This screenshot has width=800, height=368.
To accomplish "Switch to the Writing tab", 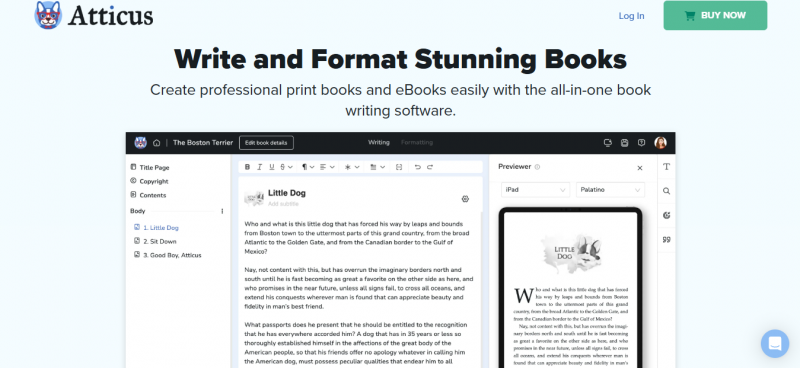I will click(x=379, y=142).
